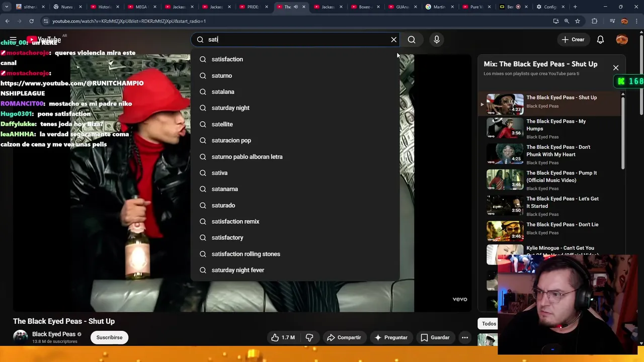Open the Preguntar AI assistant
Image resolution: width=644 pixels, height=362 pixels.
391,337
